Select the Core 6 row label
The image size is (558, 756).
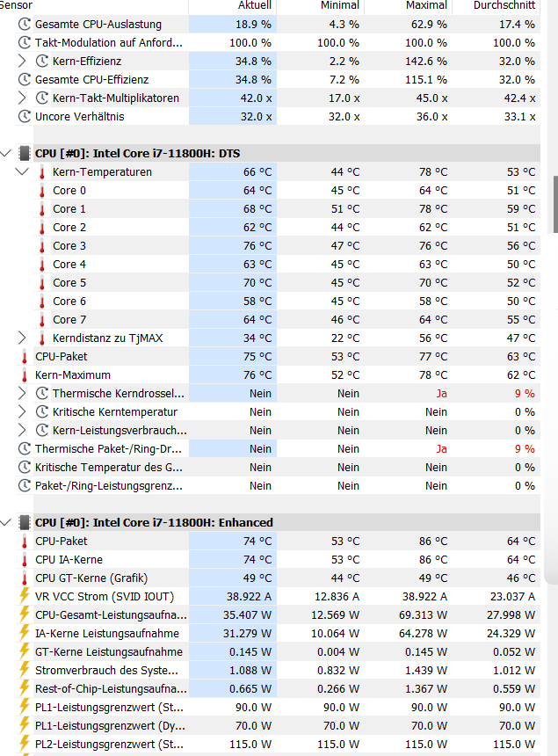(x=69, y=302)
